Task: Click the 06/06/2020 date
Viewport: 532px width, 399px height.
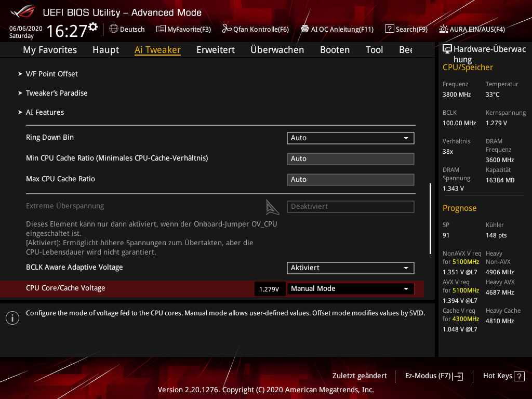Action: [x=26, y=29]
